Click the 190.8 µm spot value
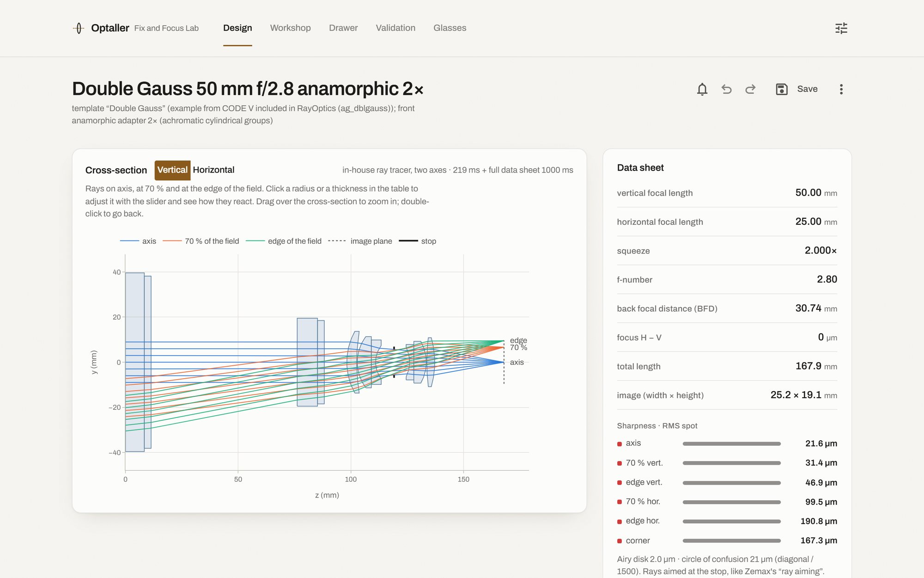 (819, 521)
